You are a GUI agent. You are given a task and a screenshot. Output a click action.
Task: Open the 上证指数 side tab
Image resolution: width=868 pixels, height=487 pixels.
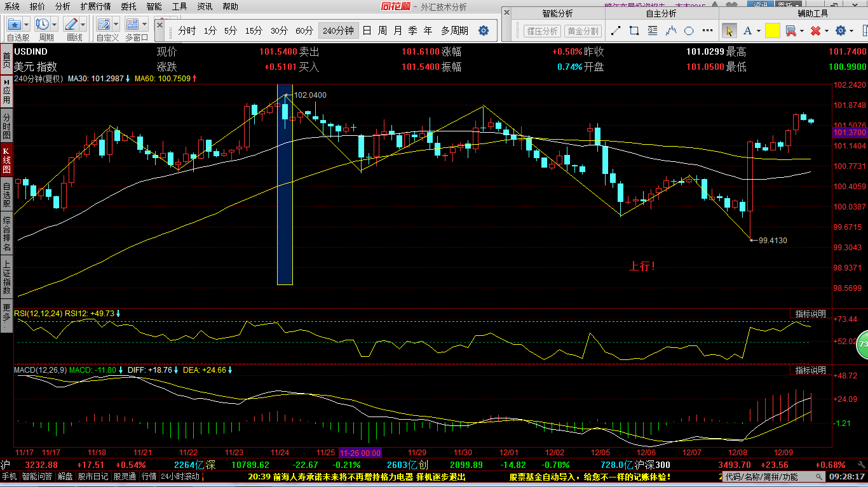(6, 277)
